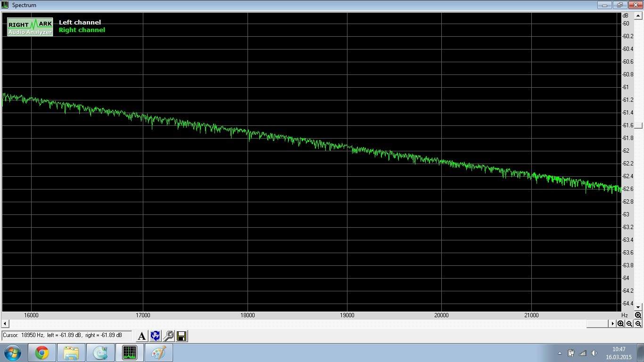Save the spectrum using the floppy disk icon
Screen dimensions: 644x362
click(x=182, y=336)
